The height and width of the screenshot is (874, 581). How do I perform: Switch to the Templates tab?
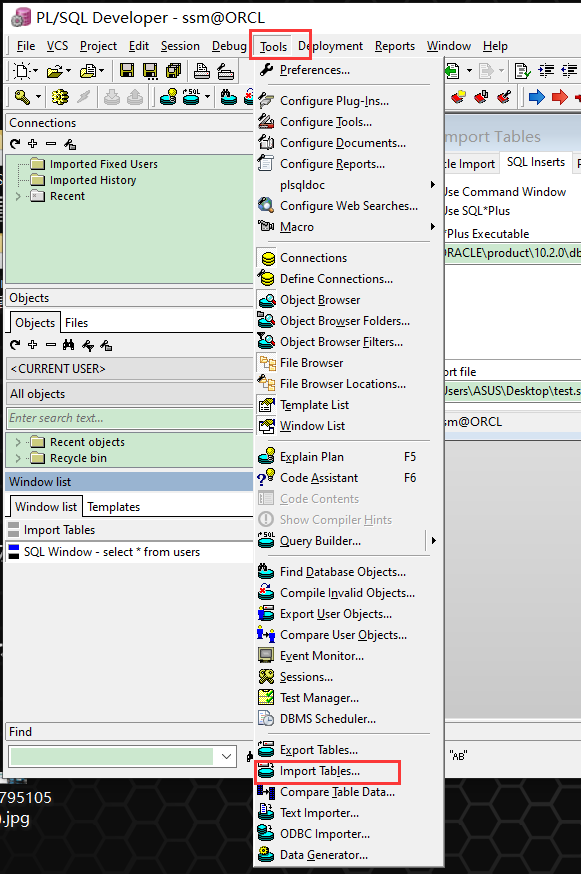pos(114,507)
